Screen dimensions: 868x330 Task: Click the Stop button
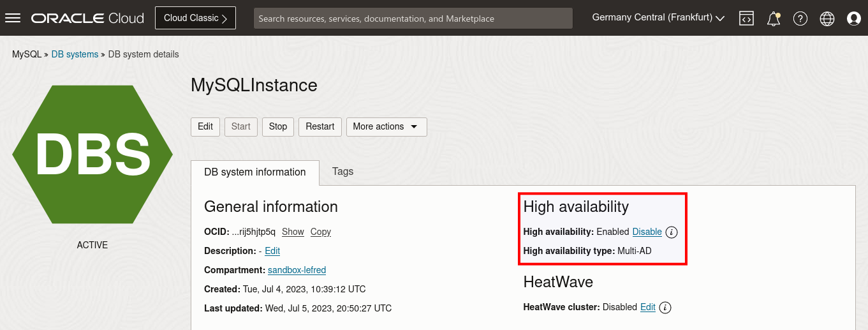[278, 126]
